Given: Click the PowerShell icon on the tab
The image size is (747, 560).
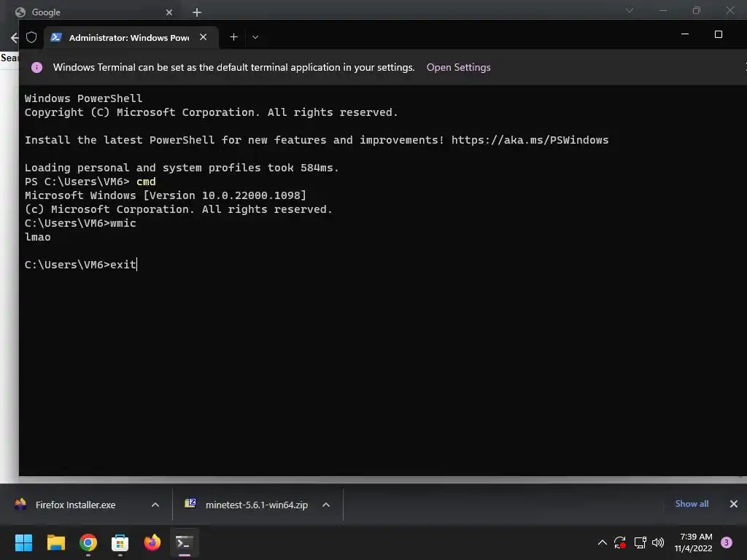Looking at the screenshot, I should pos(56,37).
